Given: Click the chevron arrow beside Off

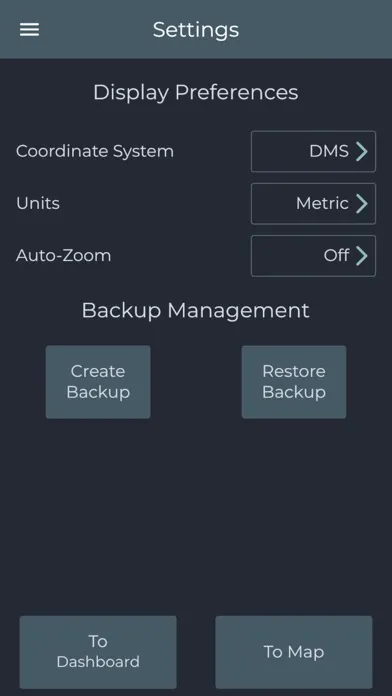Looking at the screenshot, I should (362, 256).
